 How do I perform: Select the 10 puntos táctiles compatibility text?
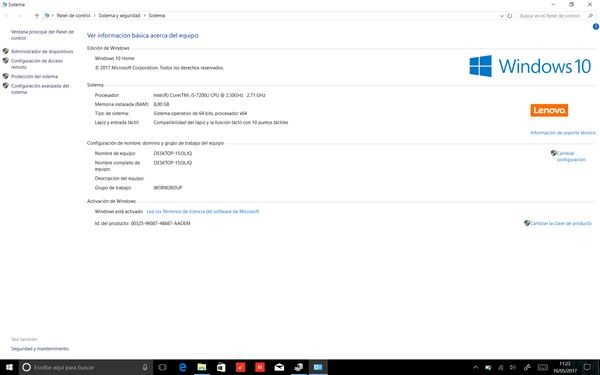[x=221, y=122]
